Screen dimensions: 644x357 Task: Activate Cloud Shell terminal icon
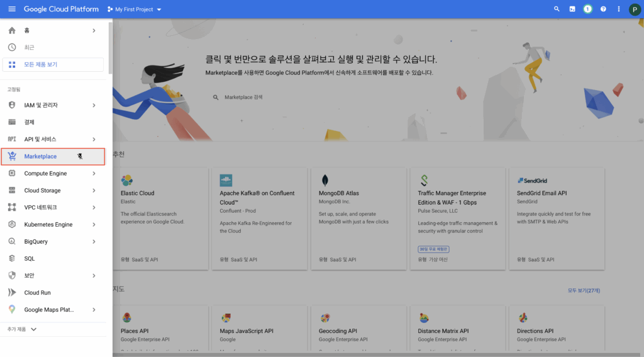572,9
